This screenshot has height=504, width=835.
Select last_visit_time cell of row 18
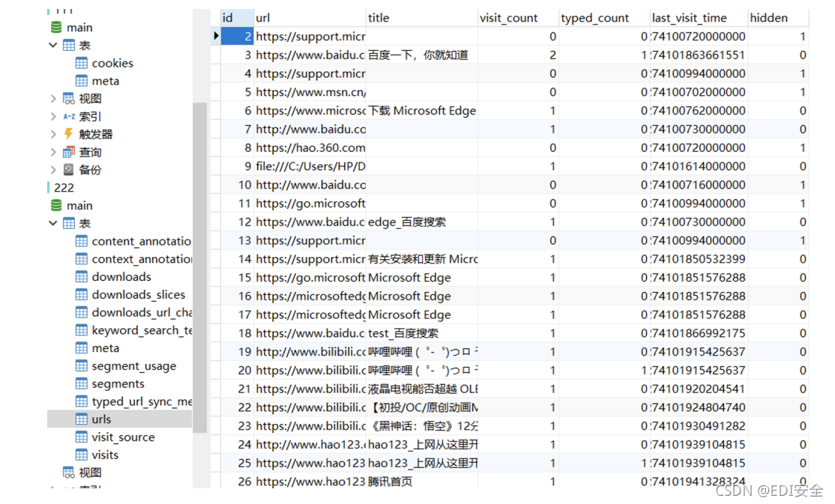(699, 333)
